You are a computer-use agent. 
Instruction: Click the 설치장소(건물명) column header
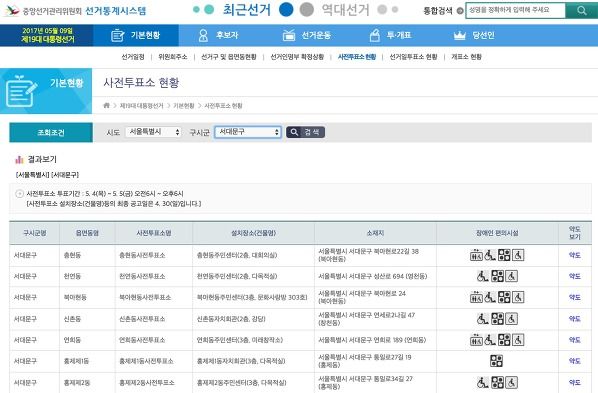click(x=253, y=233)
